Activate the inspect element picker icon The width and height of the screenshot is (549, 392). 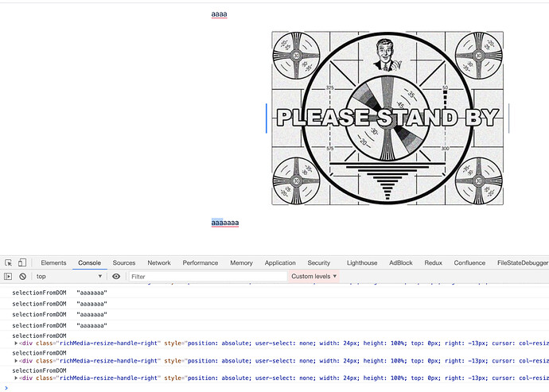pyautogui.click(x=9, y=262)
